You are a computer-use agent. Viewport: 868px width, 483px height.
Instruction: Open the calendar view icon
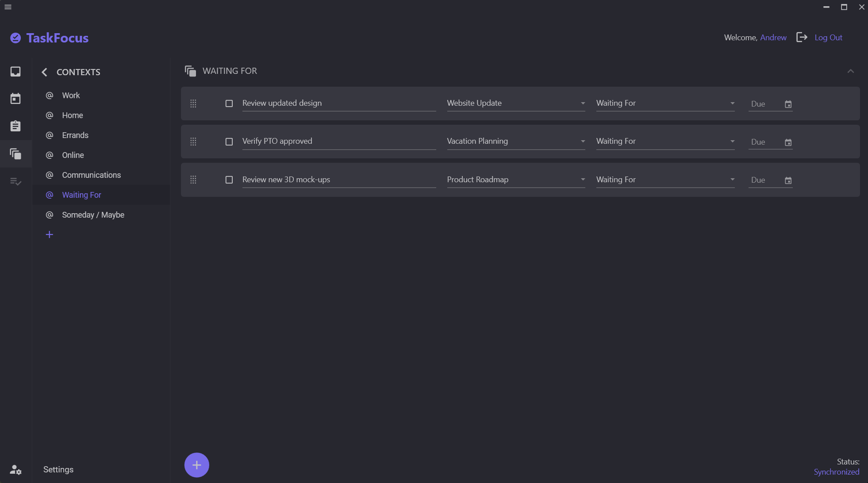click(15, 99)
